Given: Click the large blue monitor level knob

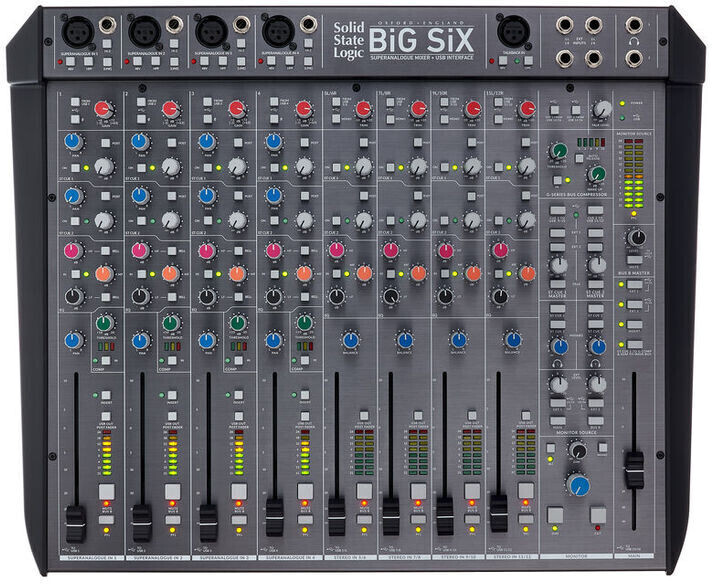Looking at the screenshot, I should [577, 486].
